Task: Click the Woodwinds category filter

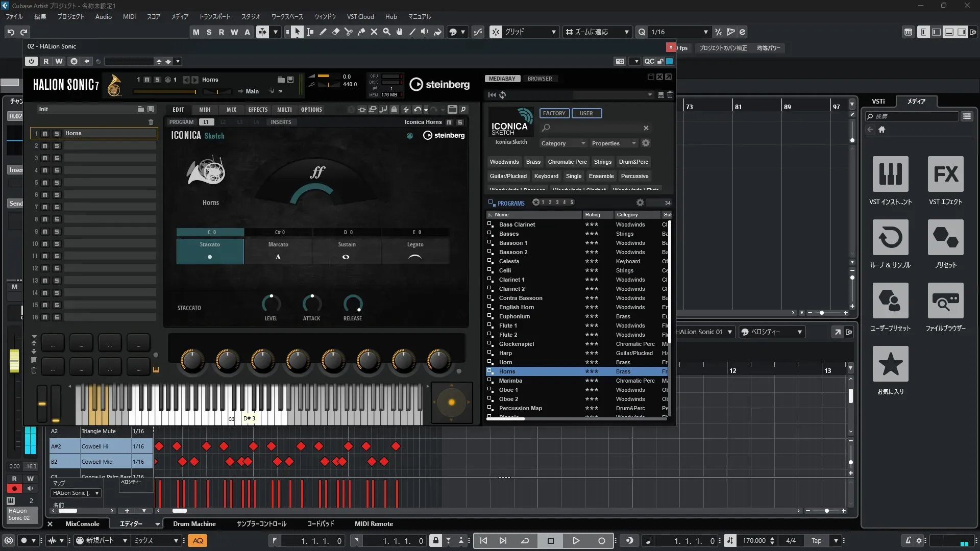Action: point(504,162)
